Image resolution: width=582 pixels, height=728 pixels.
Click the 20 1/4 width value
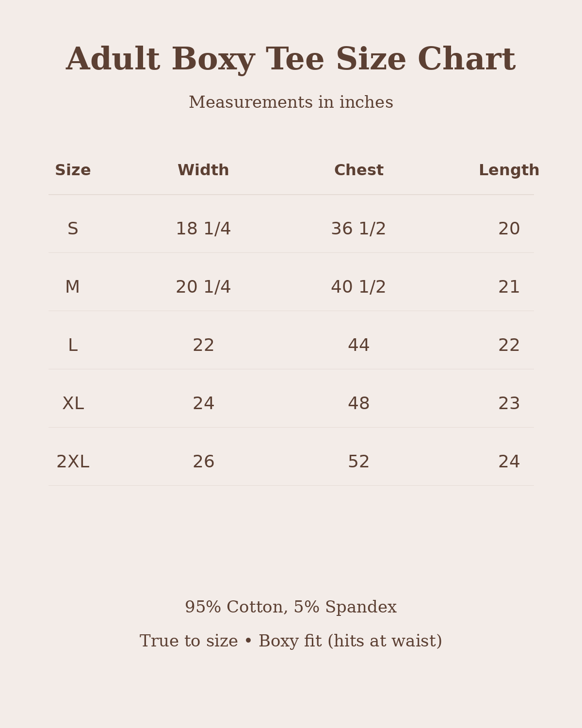point(203,287)
